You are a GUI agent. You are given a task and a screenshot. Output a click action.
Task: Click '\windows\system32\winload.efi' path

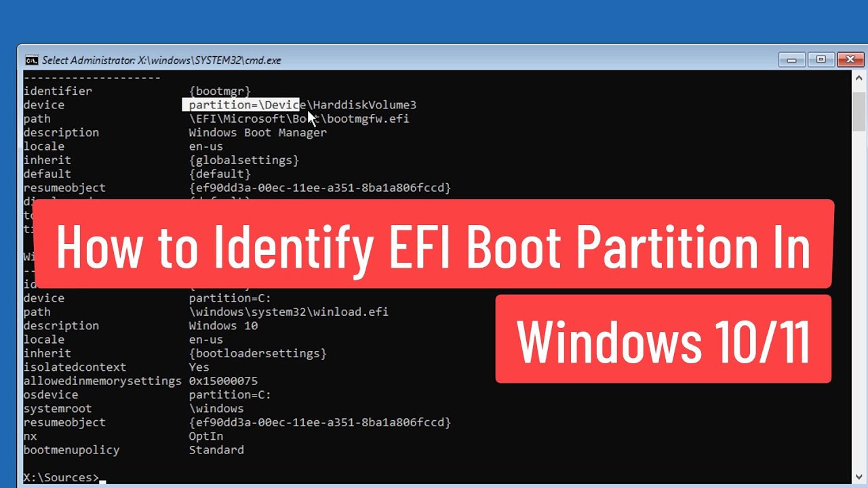tap(289, 312)
